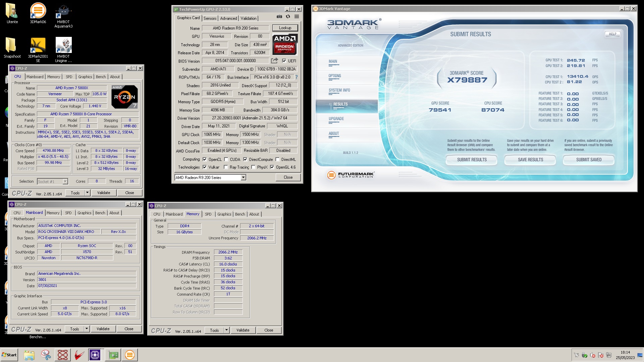The image size is (644, 362).
Task: Click the show desktop button by the clock
Action: pos(640,355)
